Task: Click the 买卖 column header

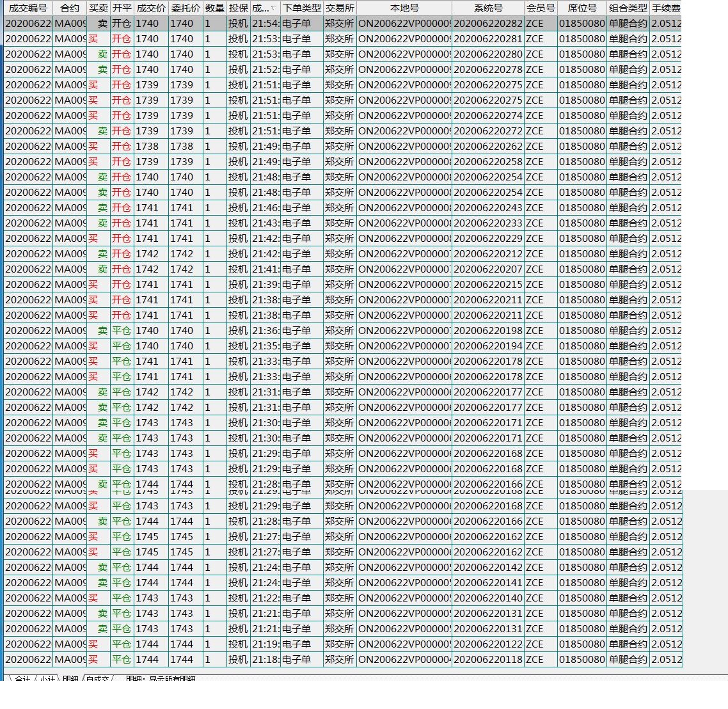Action: (99, 8)
